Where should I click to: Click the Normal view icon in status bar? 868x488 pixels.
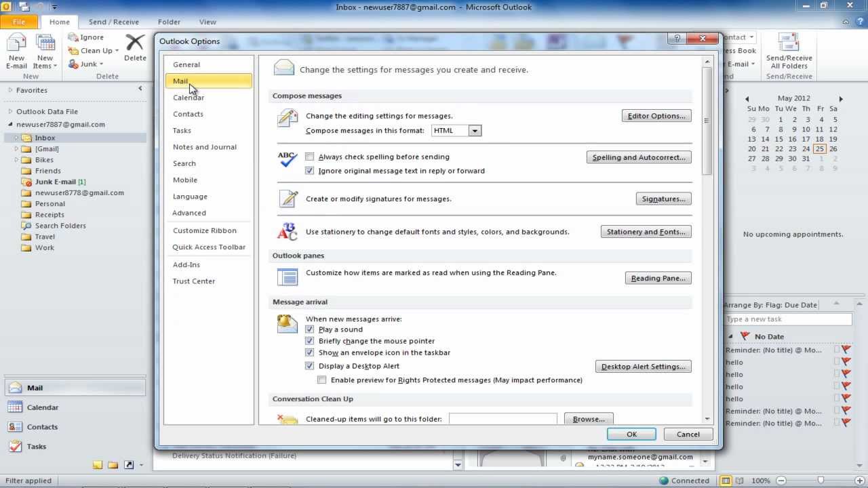click(726, 481)
